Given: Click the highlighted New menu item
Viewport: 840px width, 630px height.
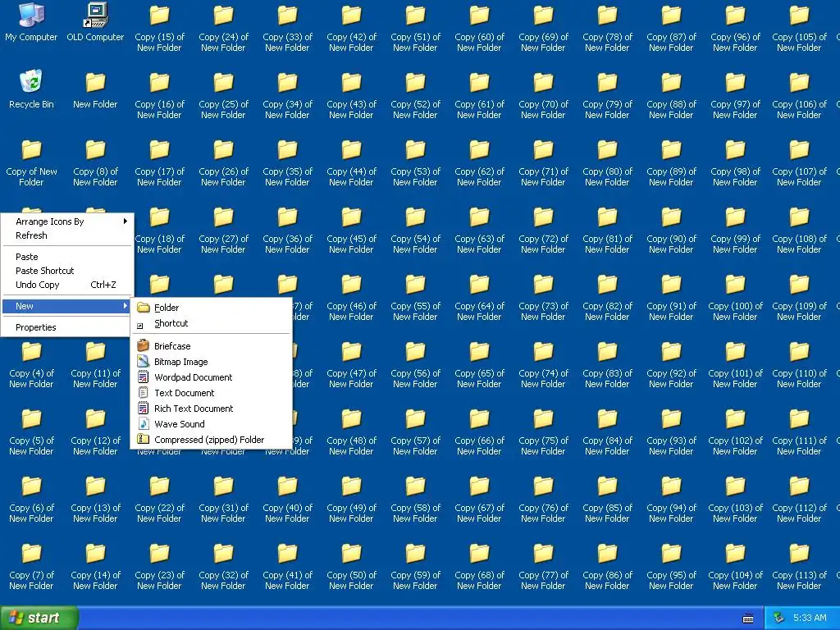Looking at the screenshot, I should pyautogui.click(x=67, y=306).
